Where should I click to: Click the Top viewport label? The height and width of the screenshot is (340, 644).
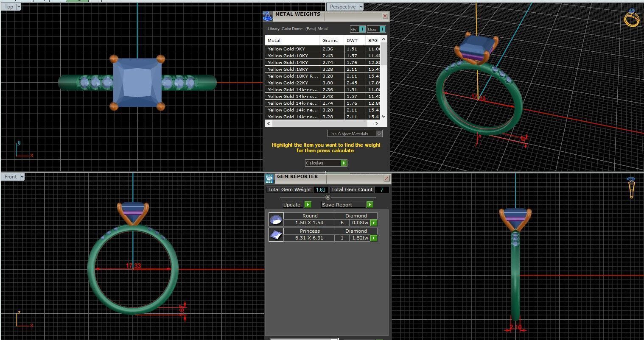[x=8, y=7]
